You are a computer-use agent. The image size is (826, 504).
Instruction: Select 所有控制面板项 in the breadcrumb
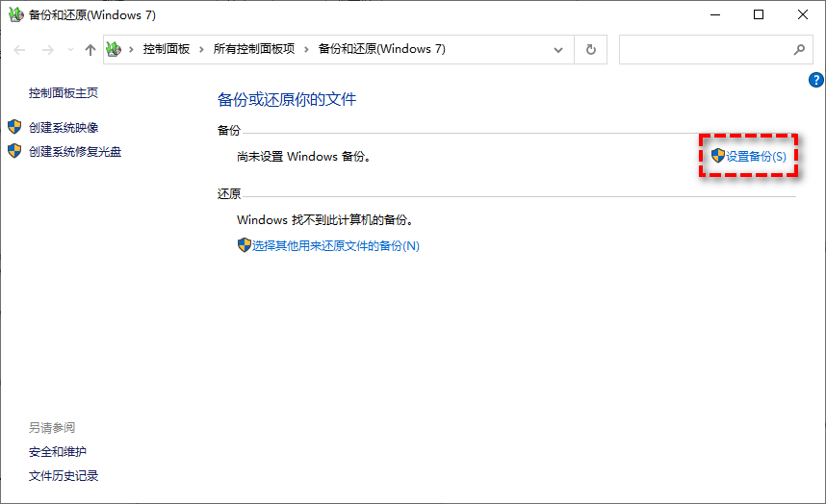[254, 49]
